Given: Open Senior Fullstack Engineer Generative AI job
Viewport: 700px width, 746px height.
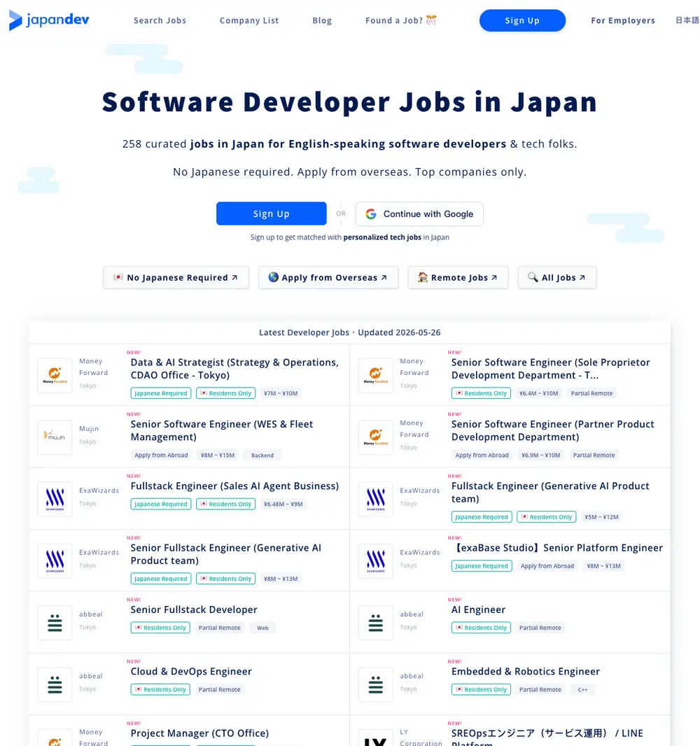Looking at the screenshot, I should click(x=225, y=554).
